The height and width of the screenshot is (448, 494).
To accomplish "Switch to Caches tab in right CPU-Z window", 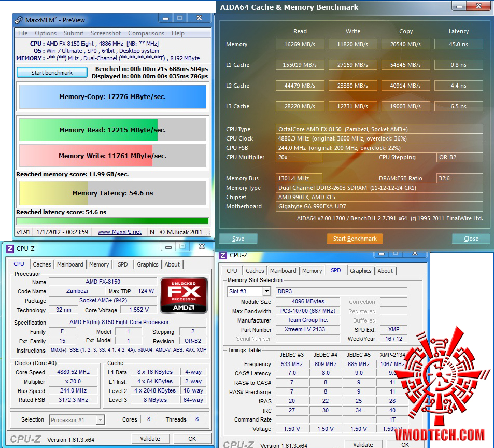I will (x=255, y=271).
